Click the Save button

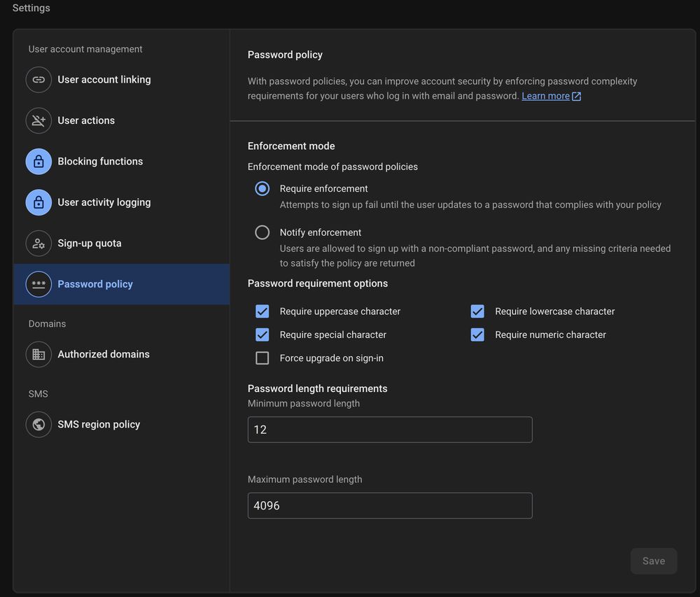click(x=654, y=561)
